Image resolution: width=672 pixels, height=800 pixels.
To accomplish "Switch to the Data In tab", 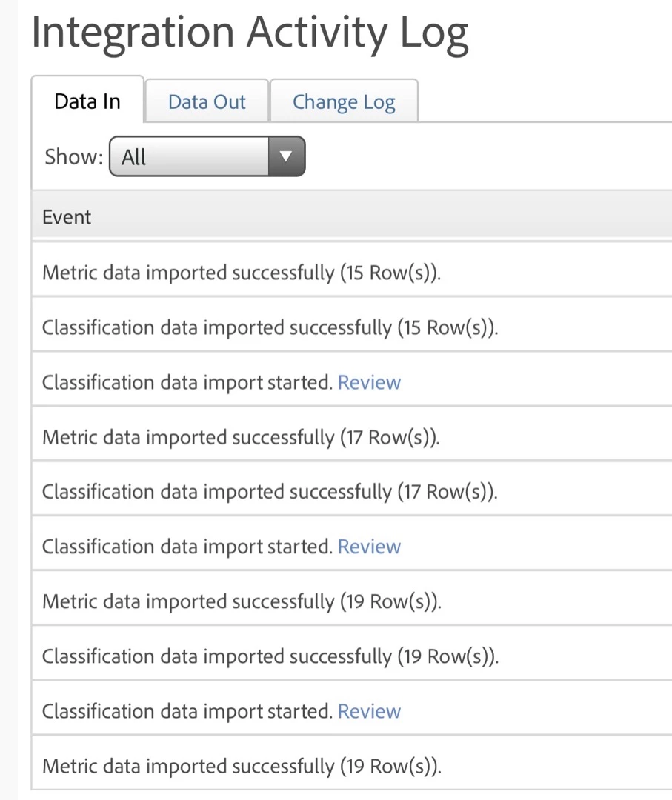I will (x=87, y=101).
